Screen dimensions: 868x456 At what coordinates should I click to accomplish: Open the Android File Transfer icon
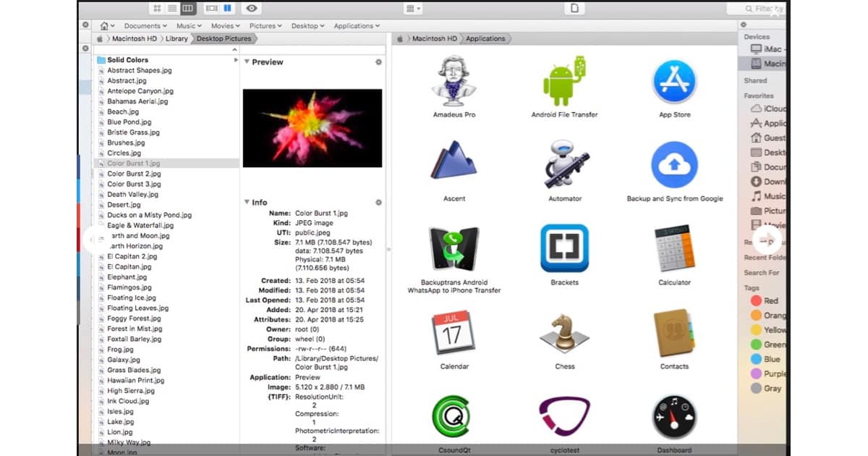click(564, 80)
